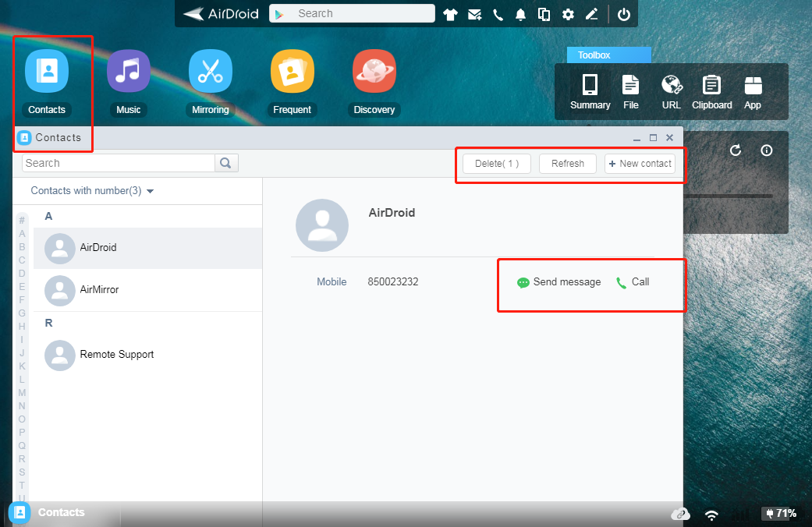Launch the Mirroring tool

210,70
